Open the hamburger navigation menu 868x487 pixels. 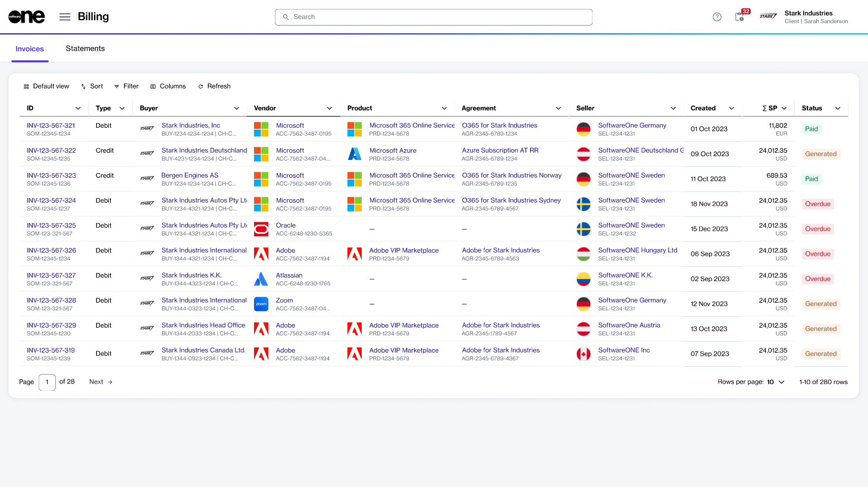coord(65,17)
